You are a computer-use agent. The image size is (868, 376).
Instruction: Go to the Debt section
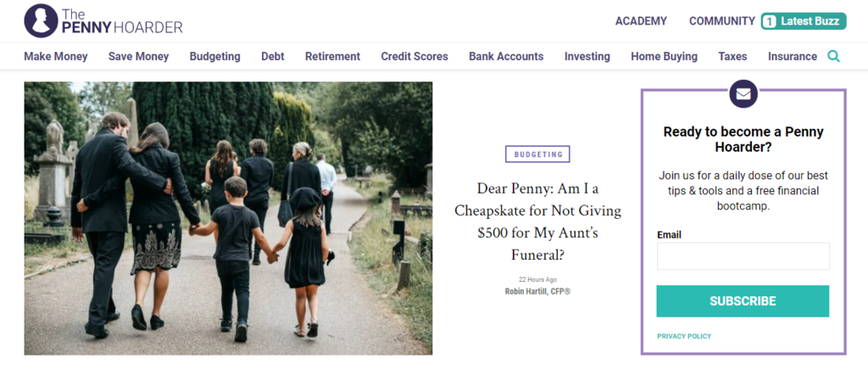(273, 57)
